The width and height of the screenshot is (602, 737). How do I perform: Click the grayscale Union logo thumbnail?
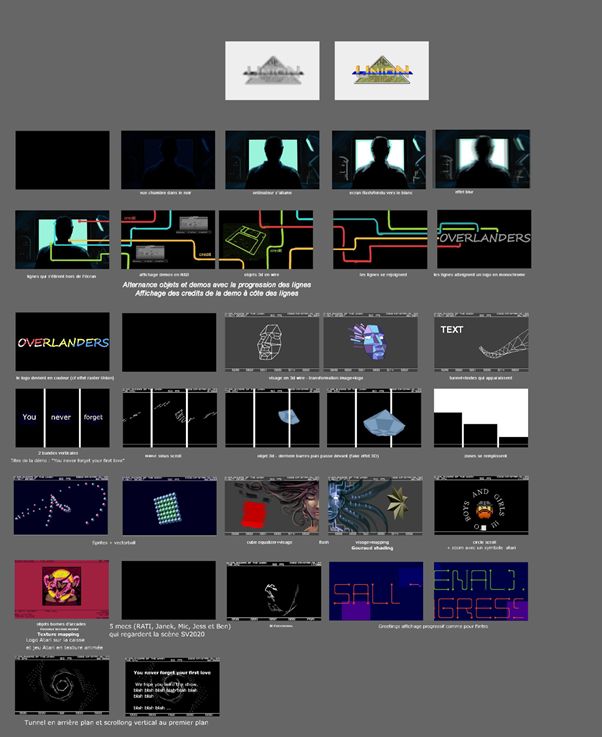click(x=272, y=70)
